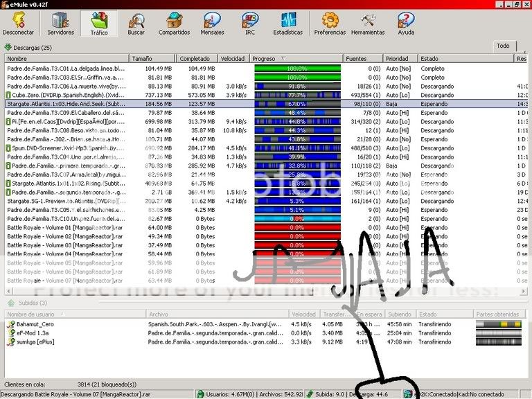Click the comment icon beside Spun.DVD-Screener

point(8,148)
